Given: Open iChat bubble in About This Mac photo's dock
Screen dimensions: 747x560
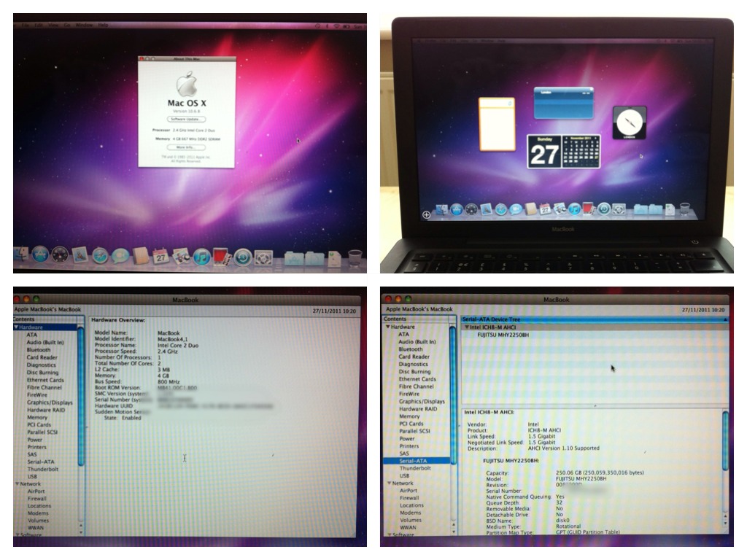Looking at the screenshot, I should tap(120, 256).
